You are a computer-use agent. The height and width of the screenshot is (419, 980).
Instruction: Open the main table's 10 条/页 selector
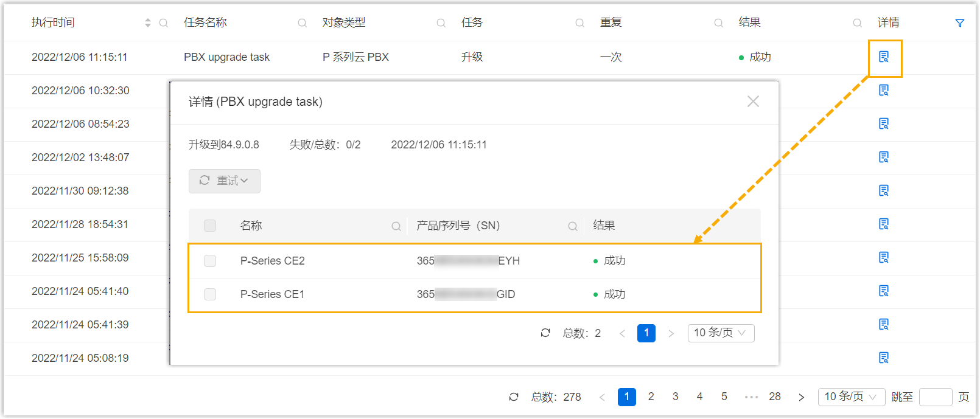coord(851,397)
